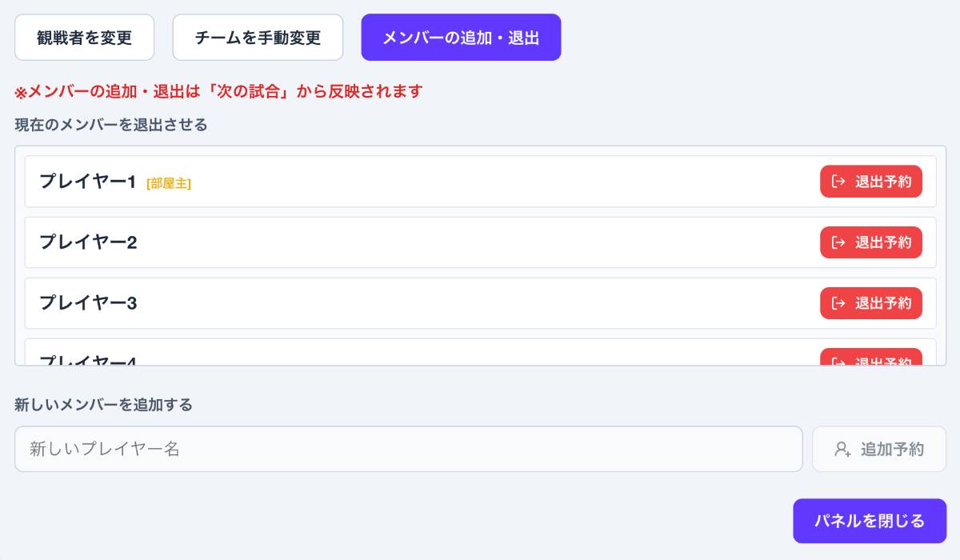Viewport: 960px width, 560px height.
Task: Switch to the 観戦者を変更 tab
Action: pyautogui.click(x=84, y=38)
